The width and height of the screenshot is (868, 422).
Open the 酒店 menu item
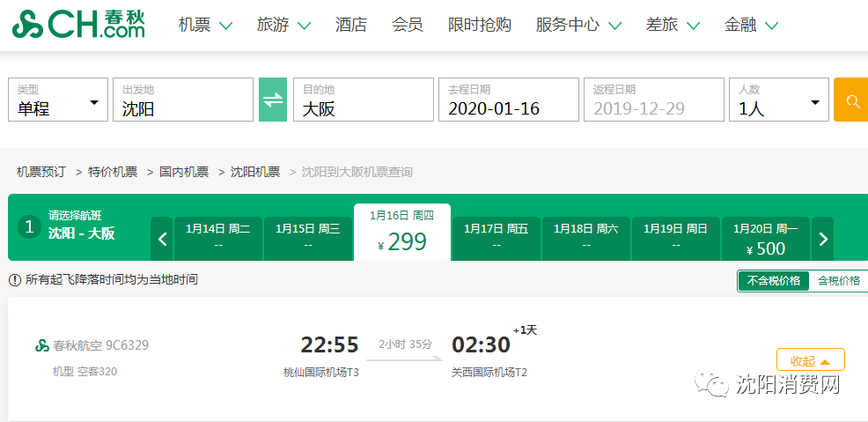coord(350,25)
